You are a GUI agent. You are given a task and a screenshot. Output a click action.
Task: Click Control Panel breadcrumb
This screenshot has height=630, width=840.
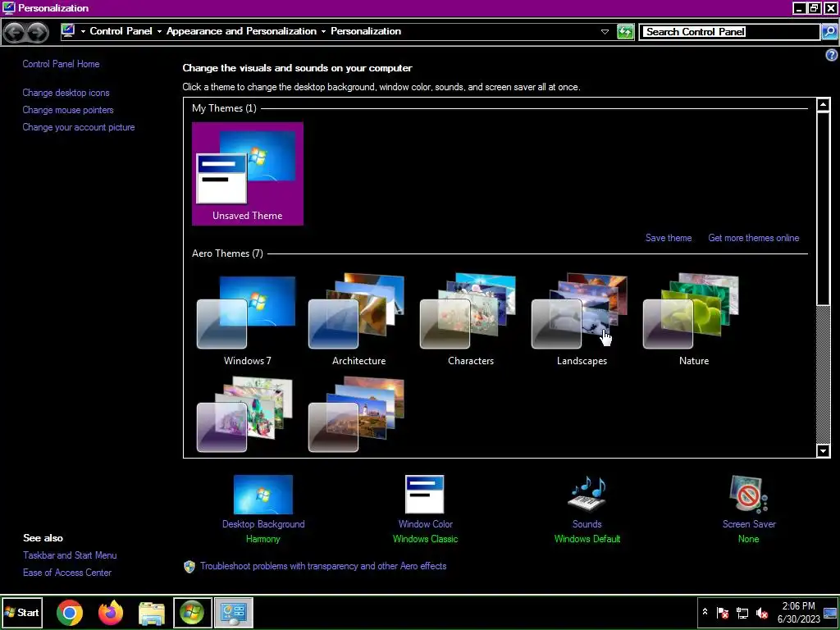click(x=121, y=31)
